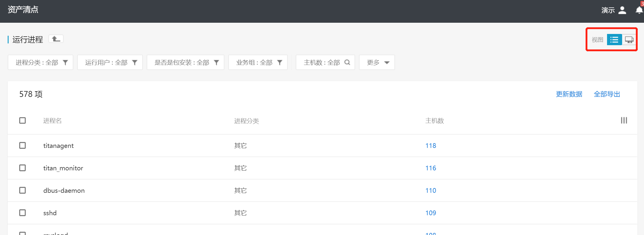Click the 全部导出 link

coord(607,94)
